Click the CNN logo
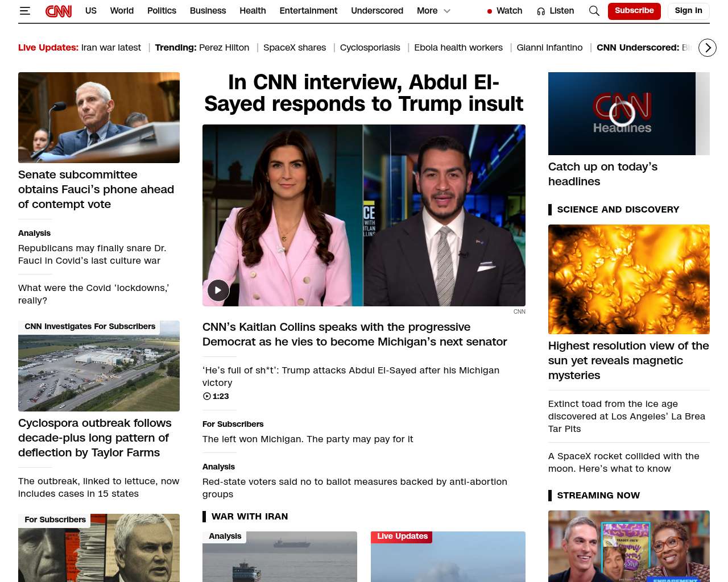The height and width of the screenshot is (582, 728). point(59,11)
